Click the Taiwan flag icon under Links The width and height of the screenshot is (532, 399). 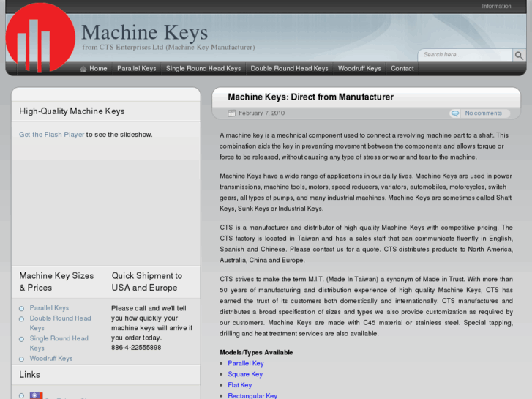coord(37,395)
